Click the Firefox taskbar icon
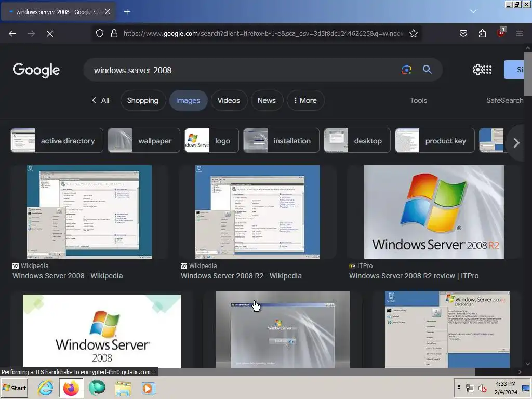 pos(71,388)
